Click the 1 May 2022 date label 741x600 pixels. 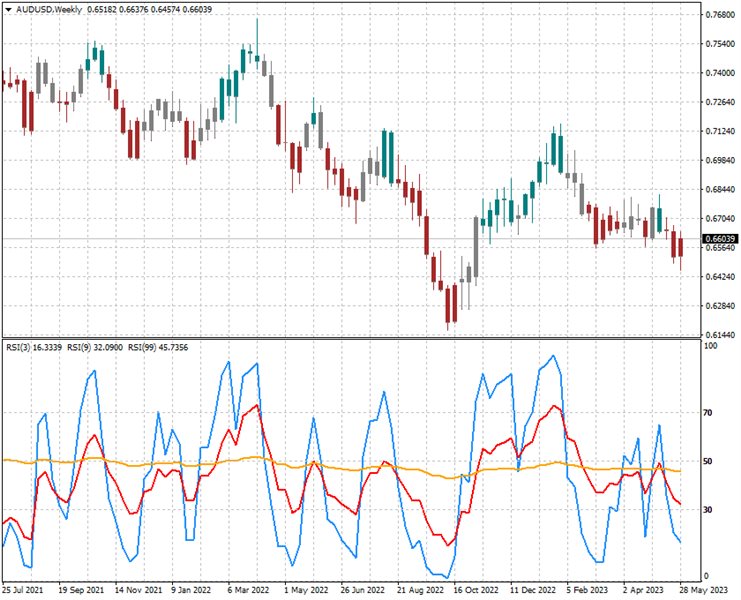[306, 590]
